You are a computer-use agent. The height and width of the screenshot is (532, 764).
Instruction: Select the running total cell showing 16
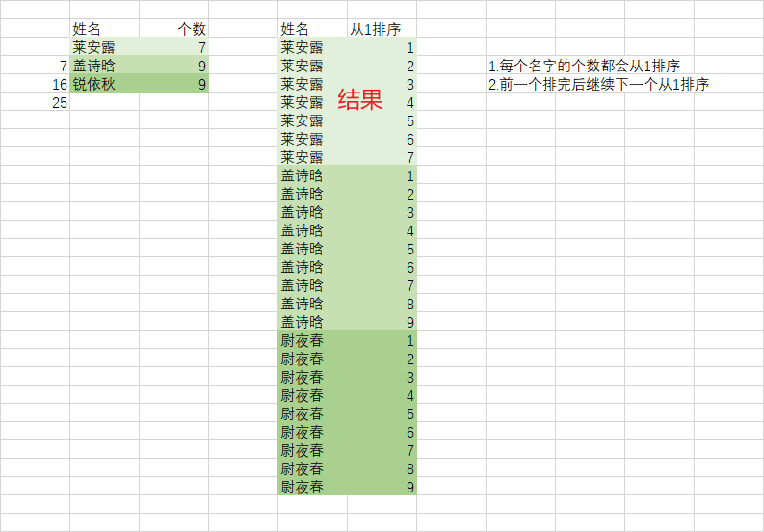tap(35, 84)
